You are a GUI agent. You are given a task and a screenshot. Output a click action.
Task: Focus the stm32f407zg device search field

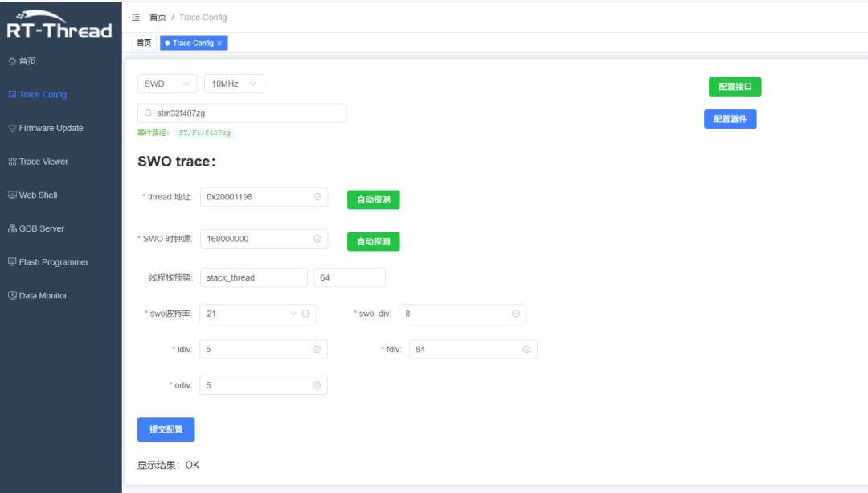[x=242, y=113]
